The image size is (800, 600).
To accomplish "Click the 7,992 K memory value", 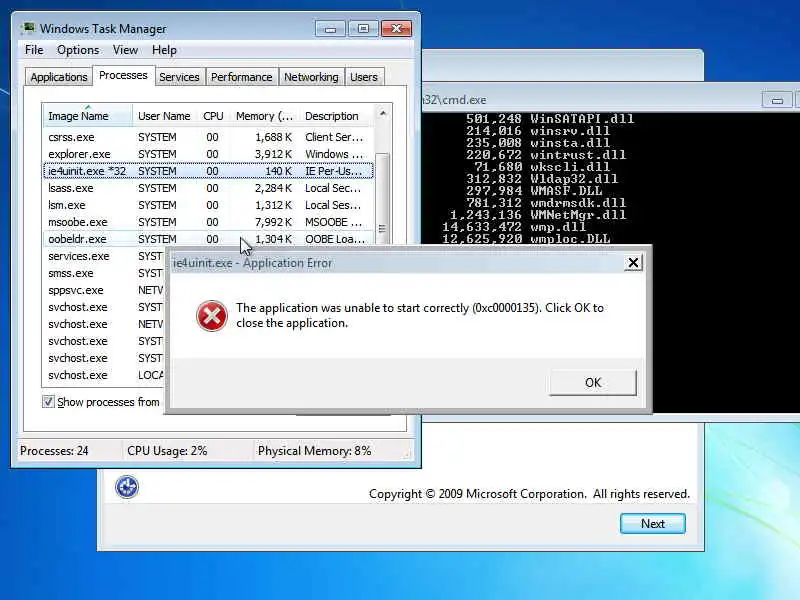I will [x=273, y=222].
